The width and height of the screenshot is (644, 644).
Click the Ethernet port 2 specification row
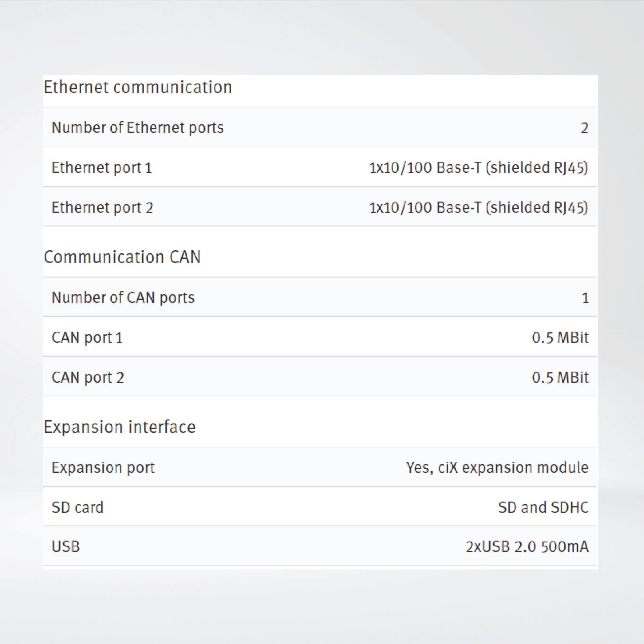[x=102, y=207]
